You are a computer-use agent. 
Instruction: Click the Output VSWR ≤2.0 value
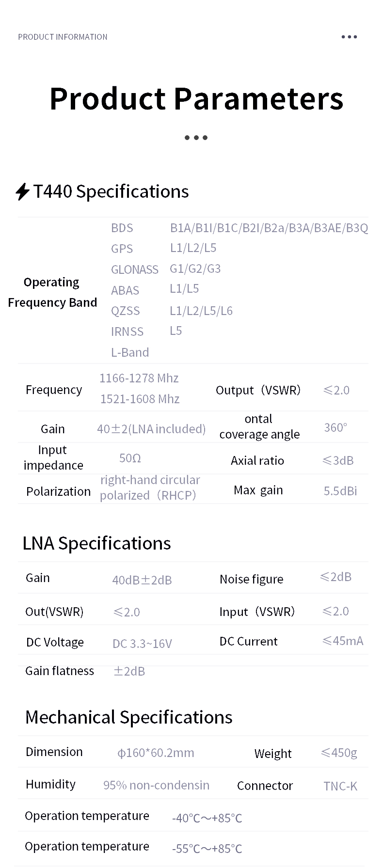coord(336,390)
